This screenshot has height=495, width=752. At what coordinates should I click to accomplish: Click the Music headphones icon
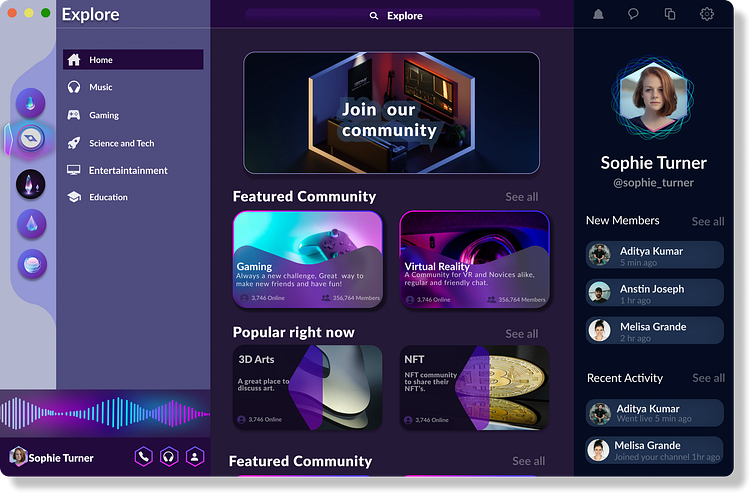click(x=74, y=87)
